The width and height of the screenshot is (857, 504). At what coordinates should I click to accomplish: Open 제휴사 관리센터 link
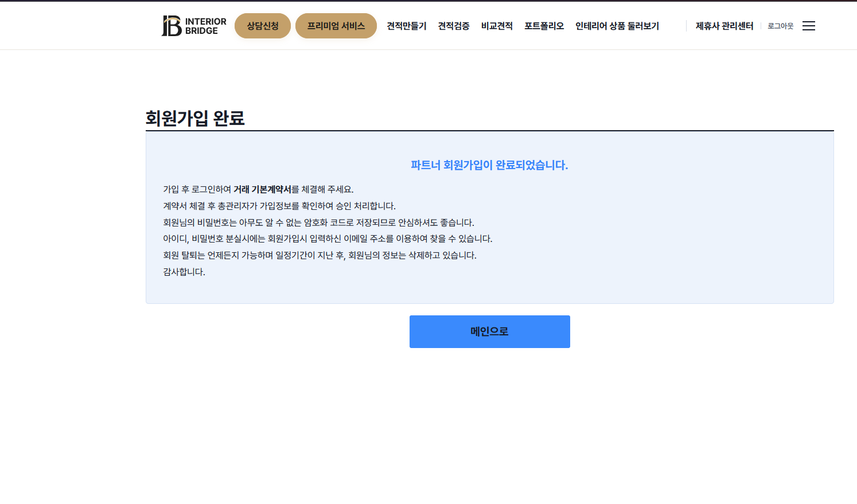coord(724,26)
